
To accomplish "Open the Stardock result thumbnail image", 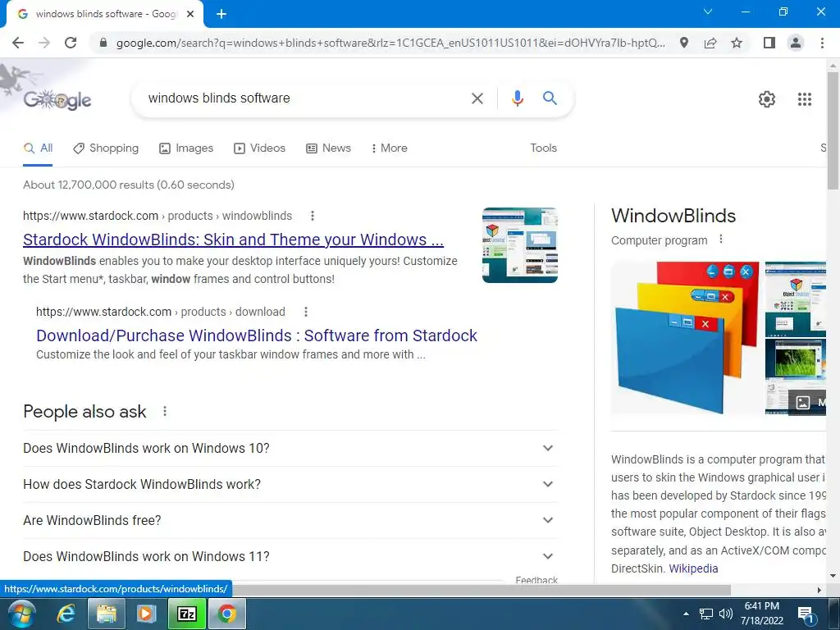I will point(519,244).
